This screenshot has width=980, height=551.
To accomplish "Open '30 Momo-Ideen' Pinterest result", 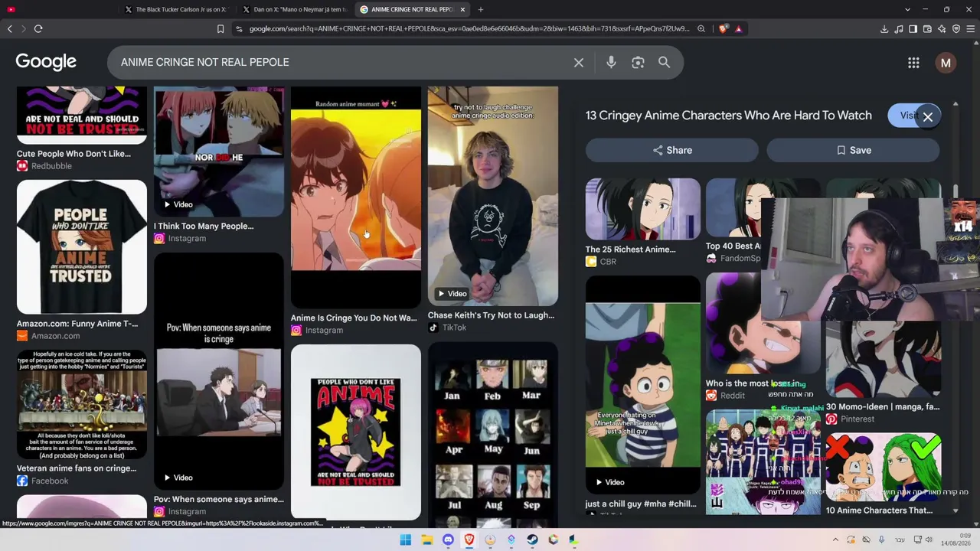I will pyautogui.click(x=883, y=407).
